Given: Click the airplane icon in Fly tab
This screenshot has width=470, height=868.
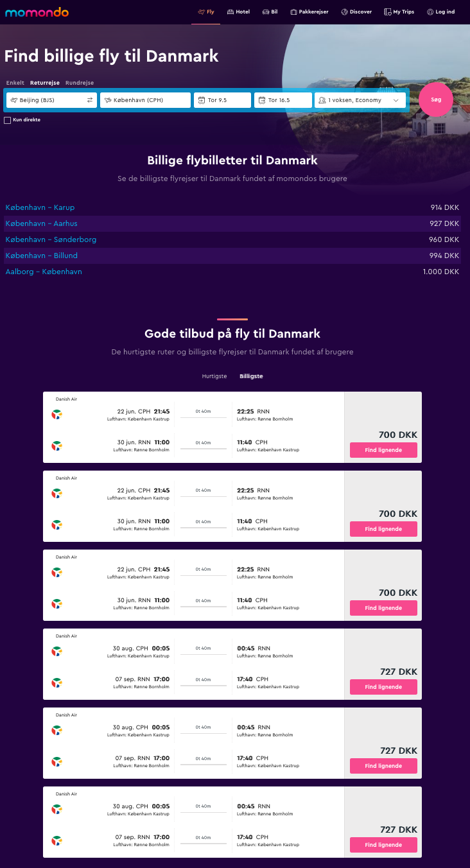Looking at the screenshot, I should click(201, 12).
